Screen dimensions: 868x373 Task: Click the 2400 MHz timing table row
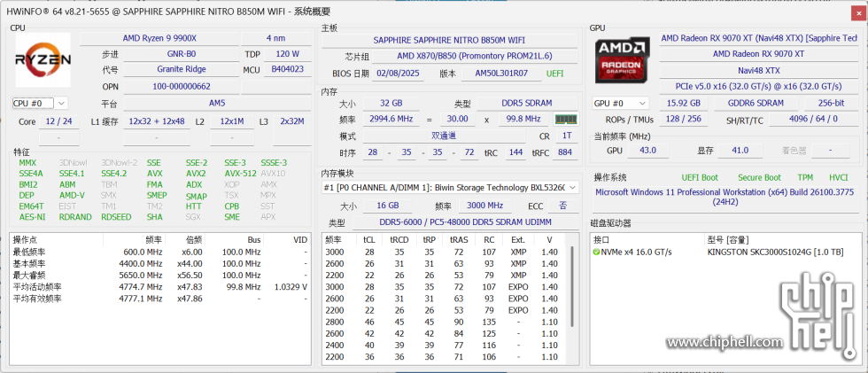pos(445,345)
